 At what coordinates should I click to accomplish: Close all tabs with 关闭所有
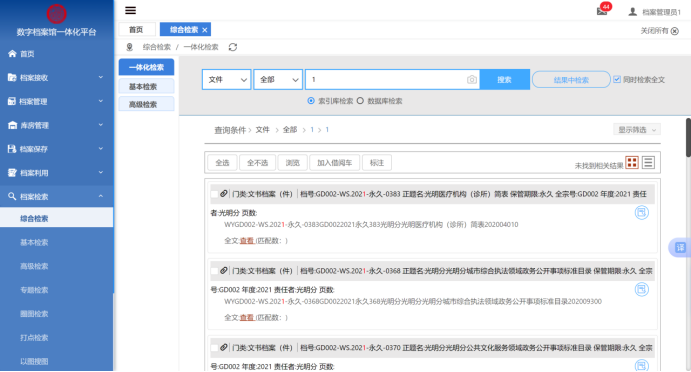[659, 31]
